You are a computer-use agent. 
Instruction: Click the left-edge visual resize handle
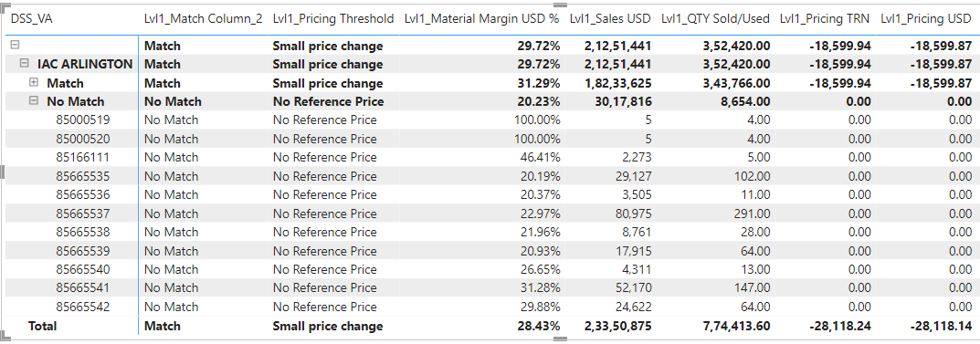click(x=2, y=172)
